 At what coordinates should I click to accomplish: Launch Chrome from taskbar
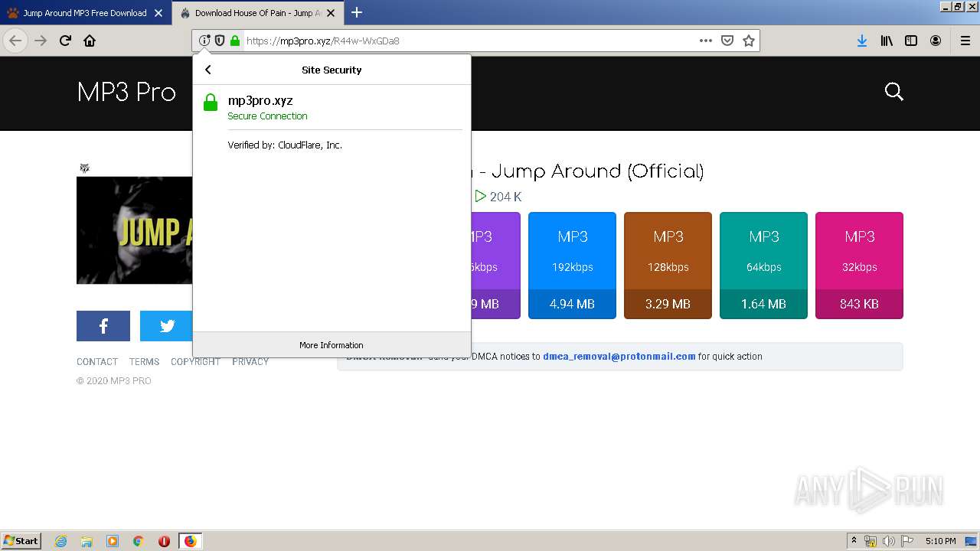[139, 541]
